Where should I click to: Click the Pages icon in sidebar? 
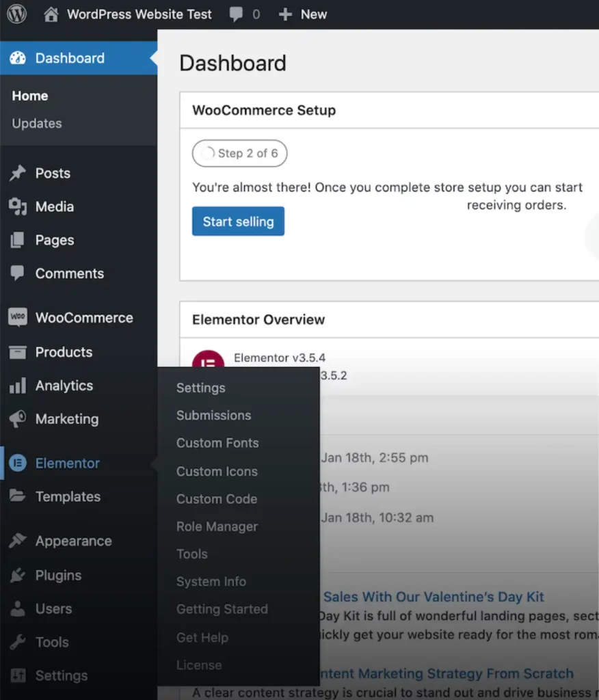[17, 240]
